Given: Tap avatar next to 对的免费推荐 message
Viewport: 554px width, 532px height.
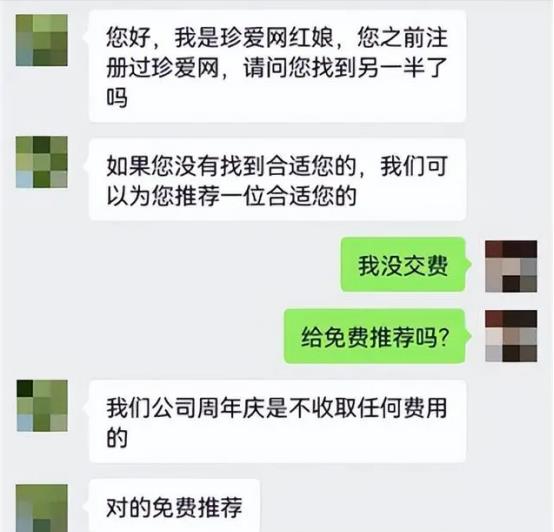Looking at the screenshot, I should pyautogui.click(x=42, y=508).
